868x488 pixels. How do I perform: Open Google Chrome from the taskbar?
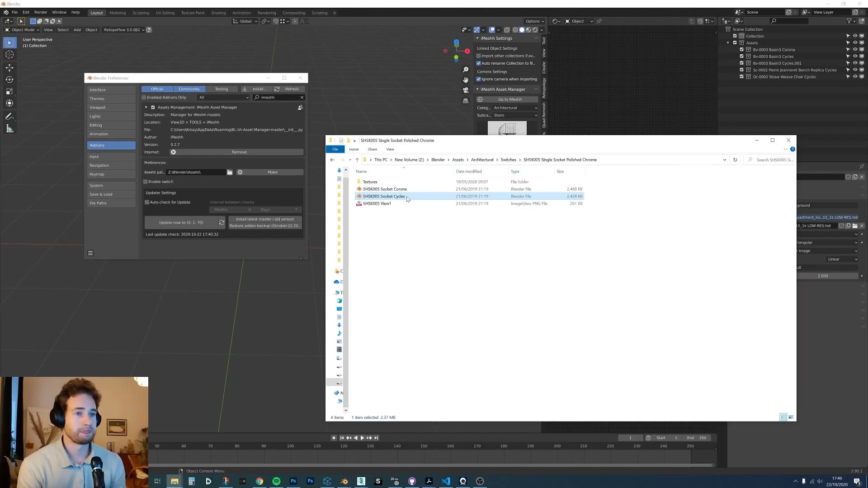(259, 481)
